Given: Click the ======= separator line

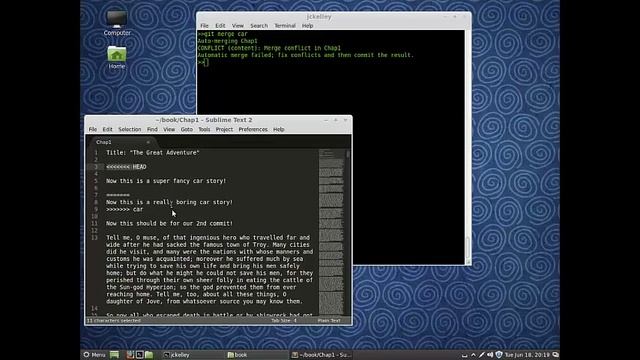Looking at the screenshot, I should pos(118,195).
